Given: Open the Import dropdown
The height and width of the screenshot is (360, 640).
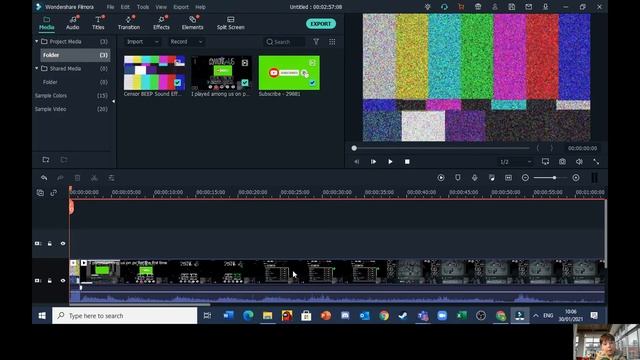Looking at the screenshot, I should 142,42.
